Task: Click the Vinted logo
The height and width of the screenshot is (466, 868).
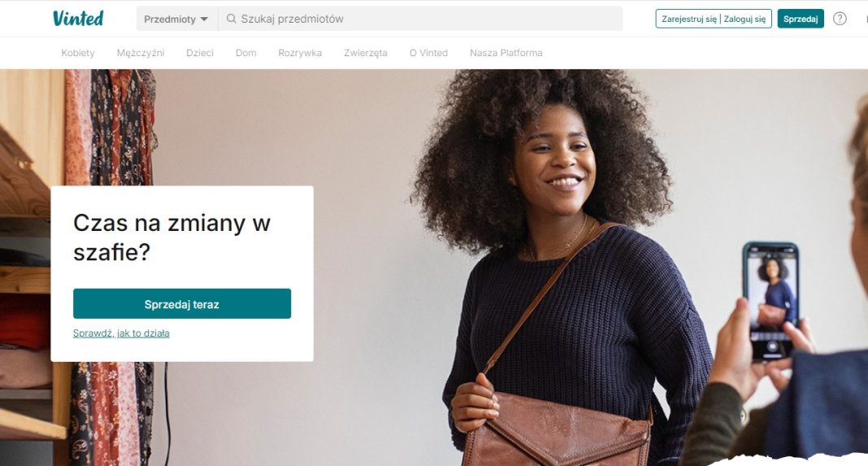Action: (78, 18)
